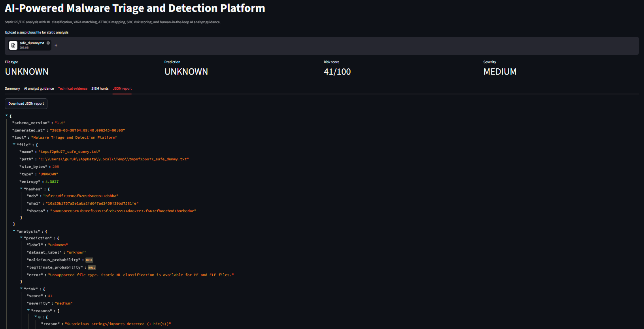The image size is (644, 329).
Task: Click the file upload drop area
Action: pos(322,46)
